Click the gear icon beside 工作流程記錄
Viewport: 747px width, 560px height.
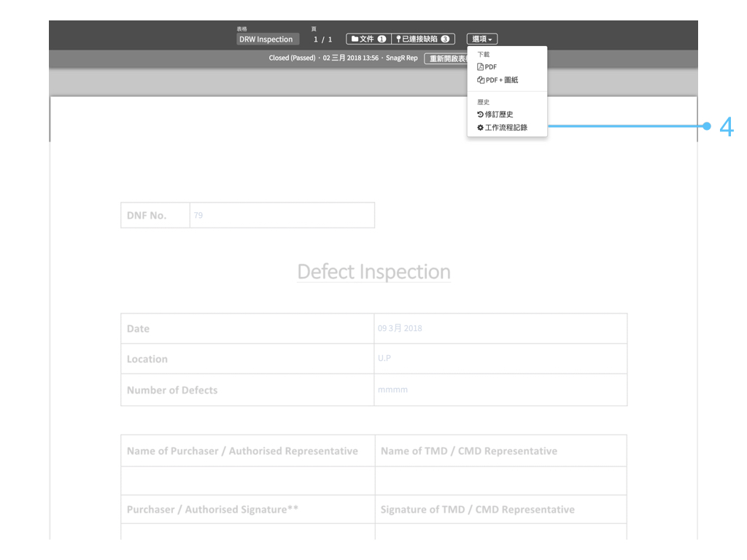pos(480,128)
